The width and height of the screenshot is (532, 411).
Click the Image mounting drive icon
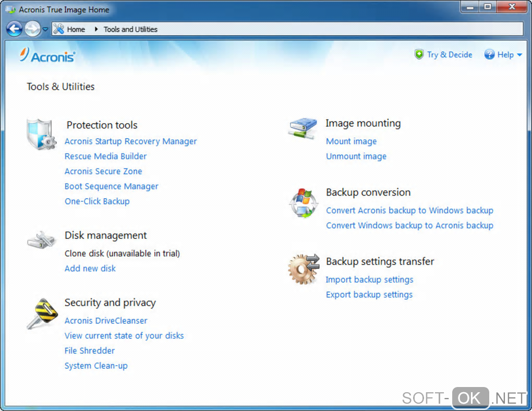[x=303, y=128]
